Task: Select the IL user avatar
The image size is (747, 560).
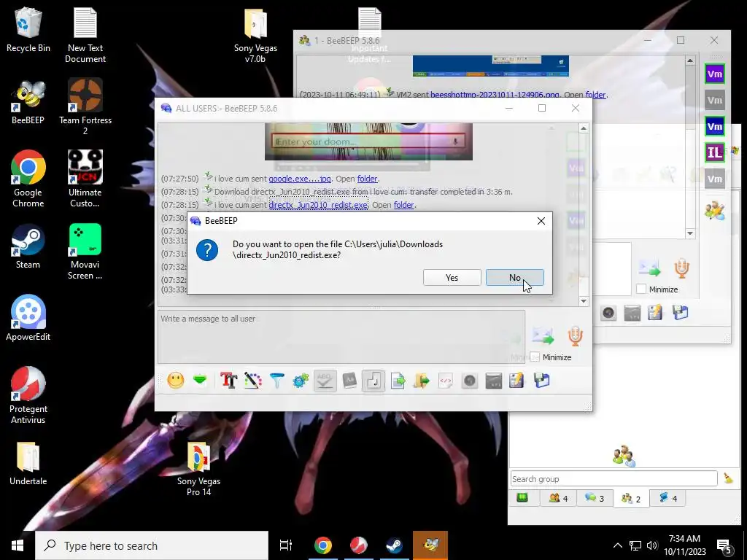Action: [715, 152]
